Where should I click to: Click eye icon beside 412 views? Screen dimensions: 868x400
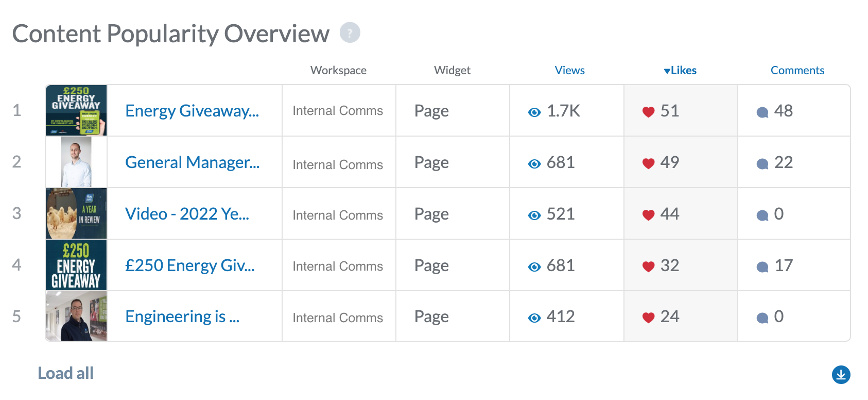[x=534, y=318]
